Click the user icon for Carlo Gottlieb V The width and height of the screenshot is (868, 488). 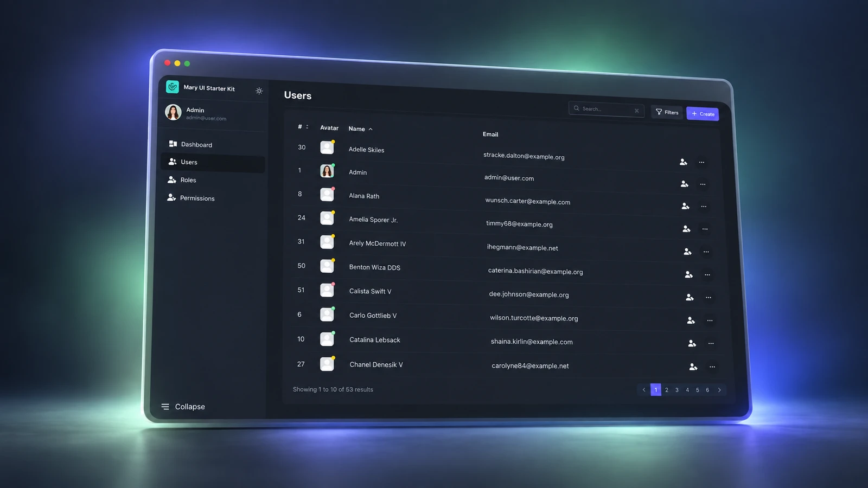tap(691, 321)
